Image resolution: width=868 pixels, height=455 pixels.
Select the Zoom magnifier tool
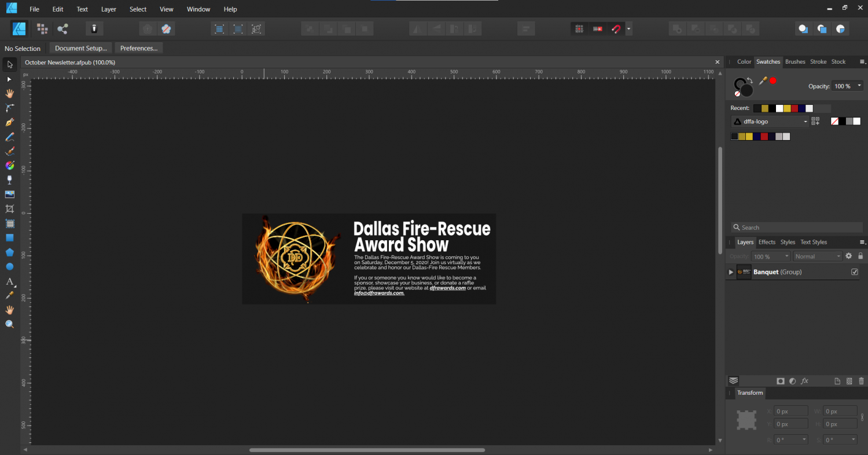click(9, 324)
